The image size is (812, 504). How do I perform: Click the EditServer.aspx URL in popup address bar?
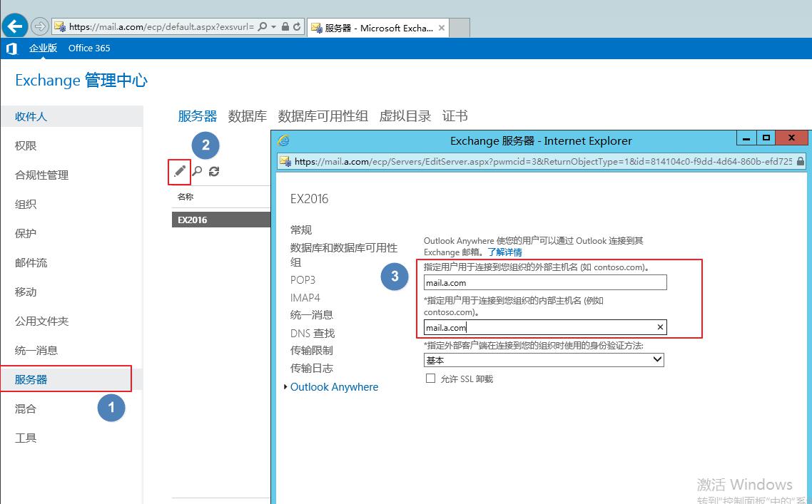click(x=543, y=161)
